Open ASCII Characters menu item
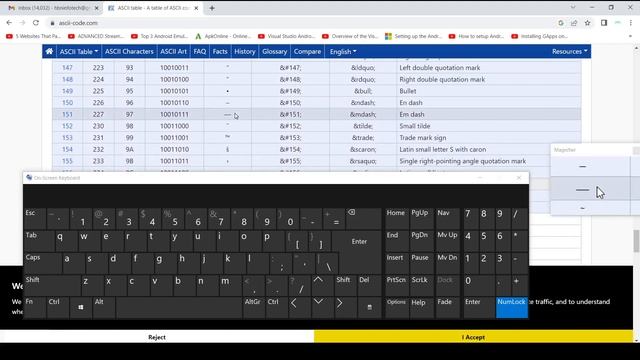 pos(129,51)
